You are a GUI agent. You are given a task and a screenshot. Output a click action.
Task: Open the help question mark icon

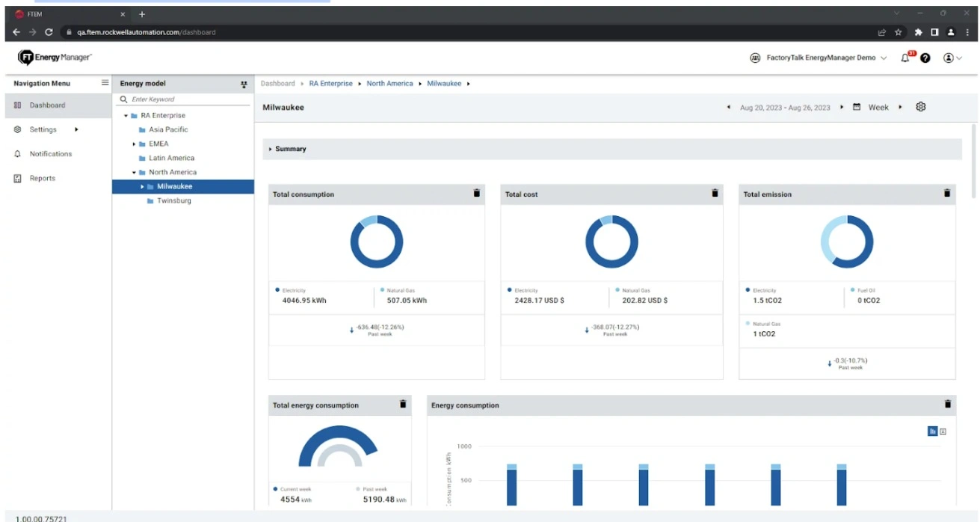pos(925,58)
